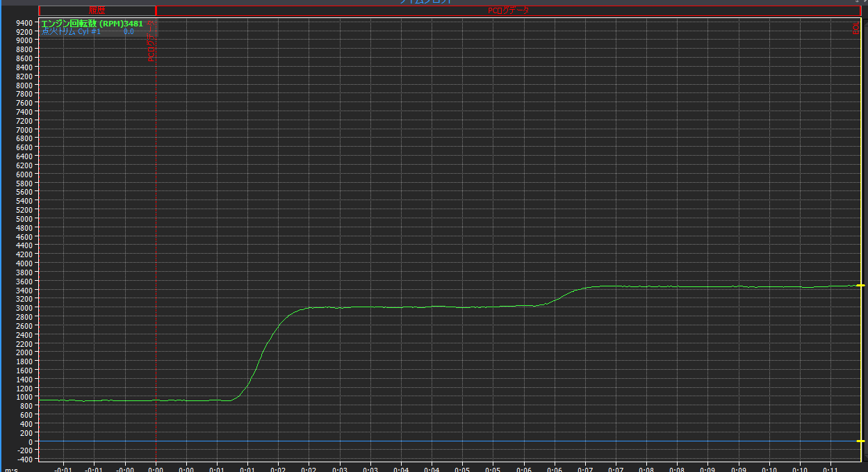Click the RPM trace on the 3000 plateau
Viewport: 868px width, 472px height.
point(417,307)
